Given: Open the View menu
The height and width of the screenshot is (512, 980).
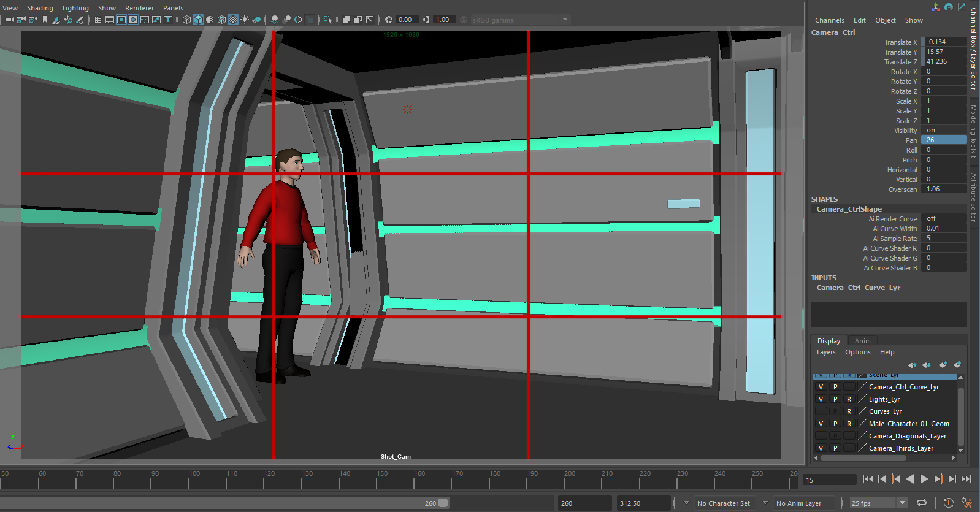Looking at the screenshot, I should click(10, 8).
